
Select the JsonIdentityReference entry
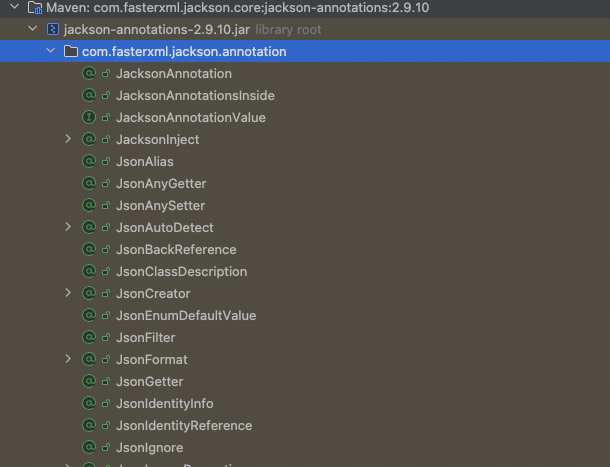183,426
